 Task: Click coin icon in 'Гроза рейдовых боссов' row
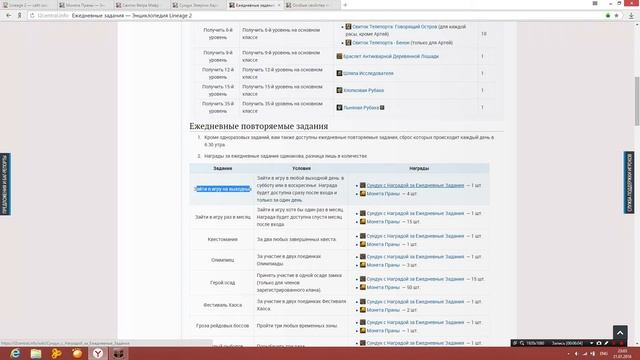click(362, 331)
